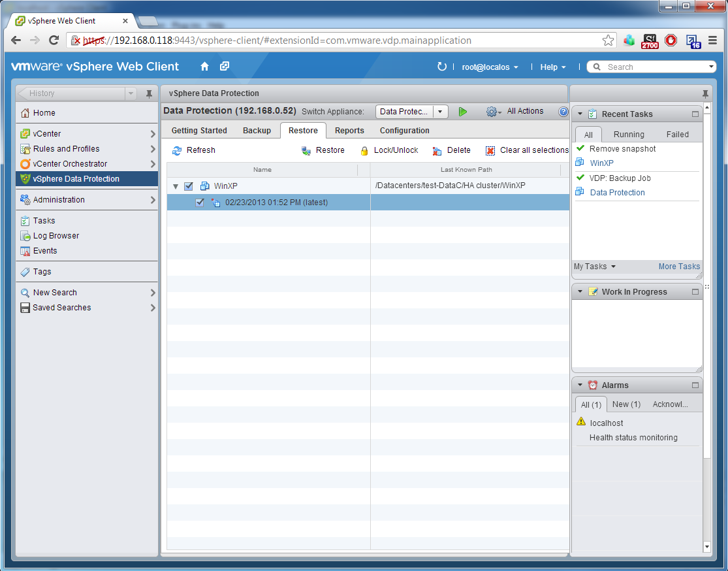This screenshot has height=571, width=728.
Task: Sort by the Name column header
Action: [x=262, y=170]
